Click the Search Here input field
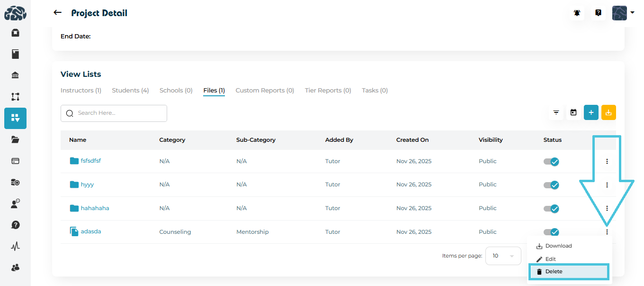Viewport: 644px width, 286px height. pyautogui.click(x=114, y=113)
